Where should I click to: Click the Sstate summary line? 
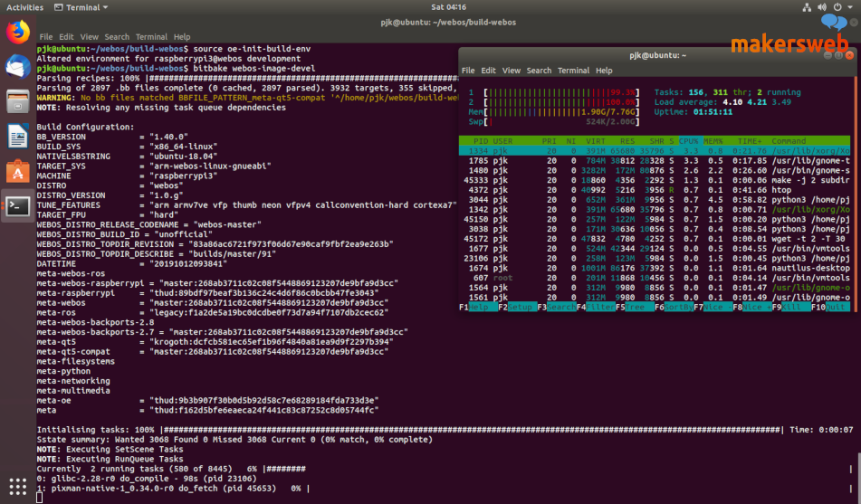tap(234, 440)
